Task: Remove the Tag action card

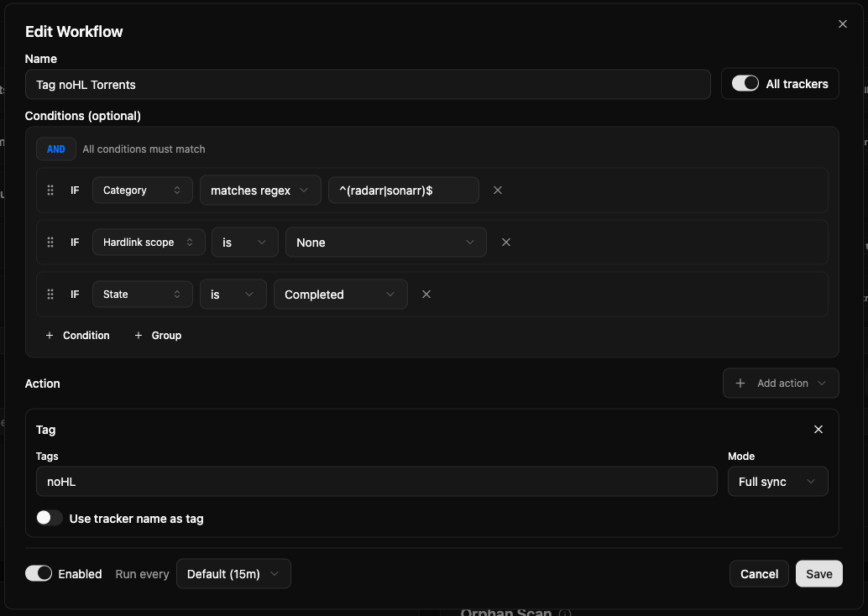Action: tap(818, 430)
